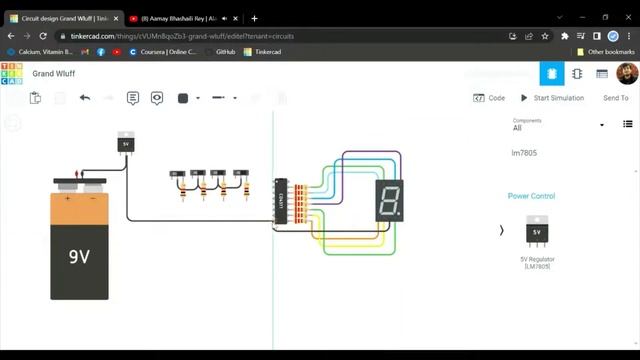This screenshot has height=360, width=640.
Task: Select the 5V regulator on canvas
Action: pos(126,143)
